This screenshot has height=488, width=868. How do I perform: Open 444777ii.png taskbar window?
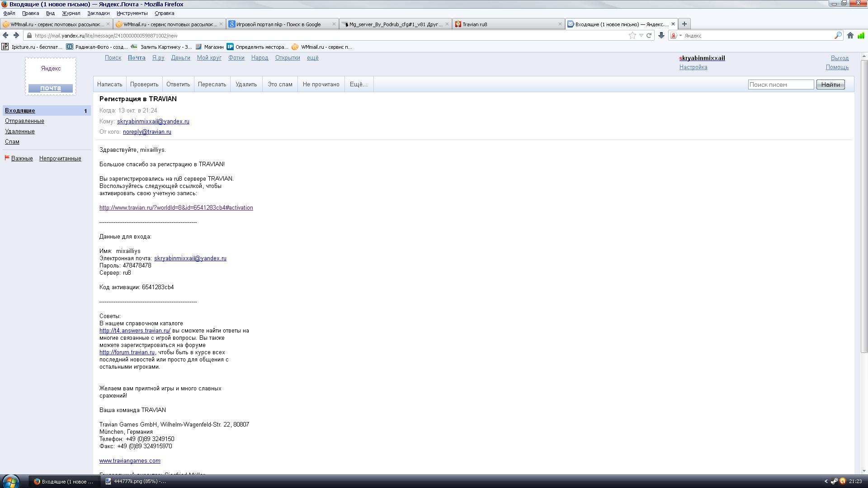pyautogui.click(x=136, y=481)
